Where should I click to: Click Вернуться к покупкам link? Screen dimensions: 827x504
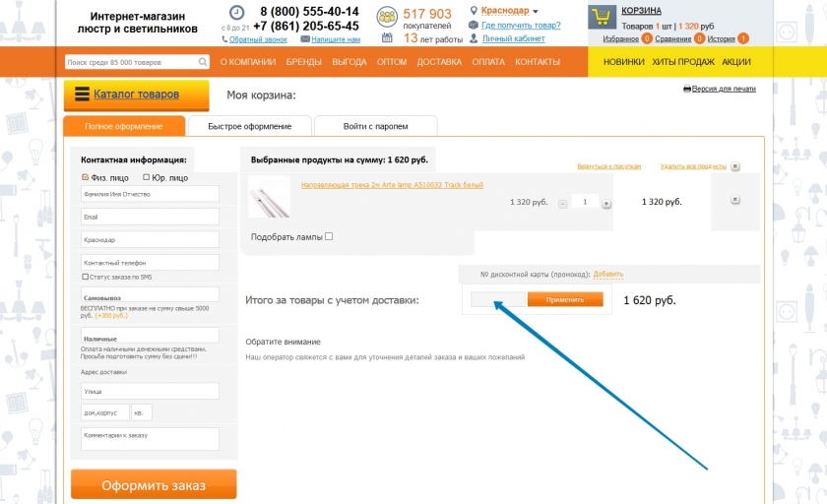point(608,166)
